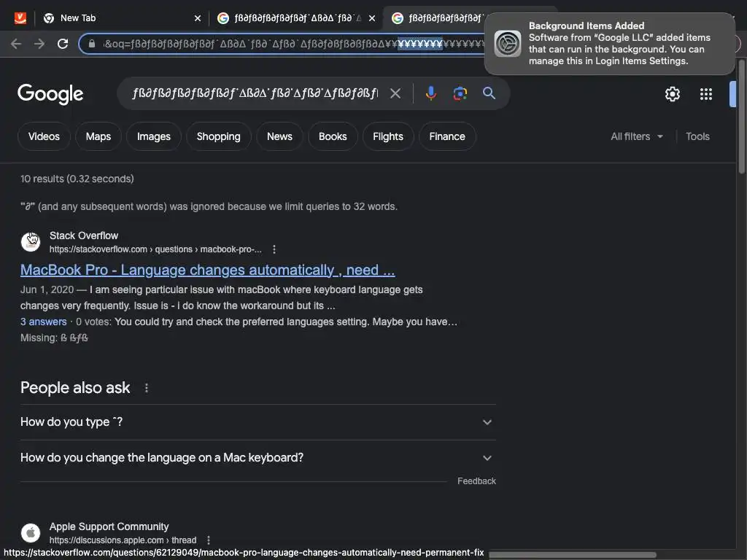Open Apple Support Community result options menu
This screenshot has height=560, width=747.
click(208, 540)
